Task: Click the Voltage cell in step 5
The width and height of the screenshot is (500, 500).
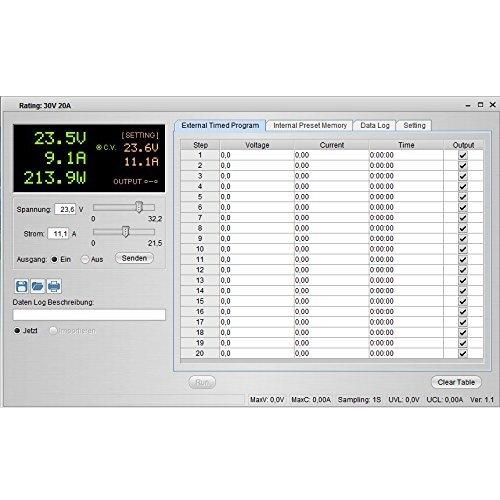Action: 257,197
